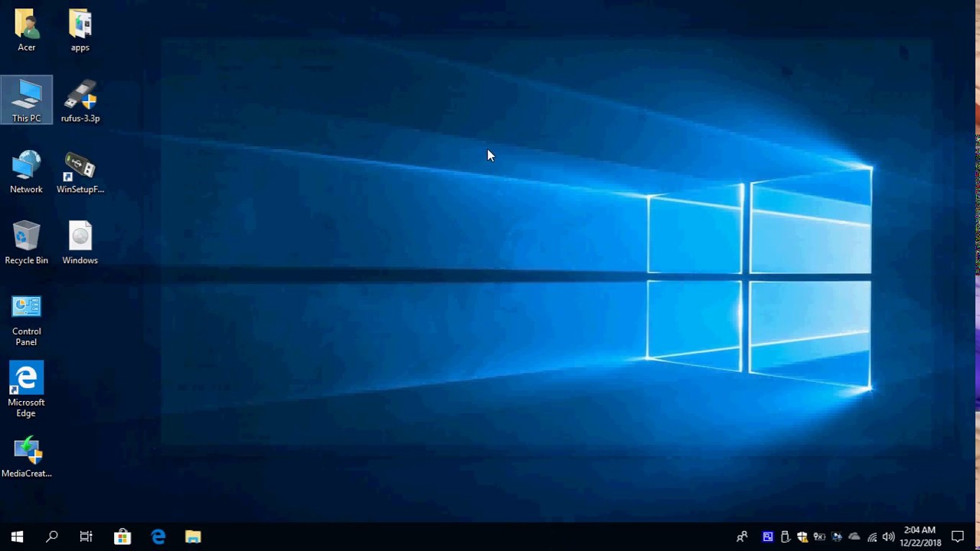980x551 pixels.
Task: Open Task View from taskbar
Action: 87,536
